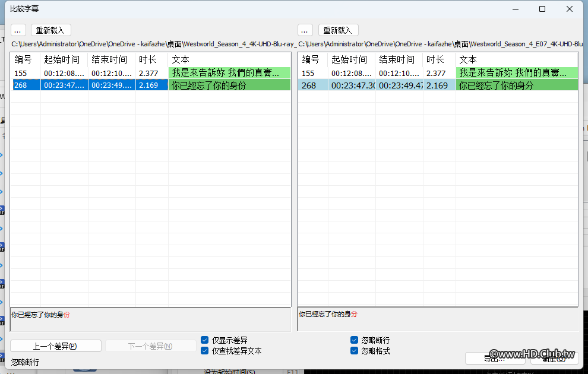
Task: Click left row 155 end time 00:12:10
Action: point(112,73)
